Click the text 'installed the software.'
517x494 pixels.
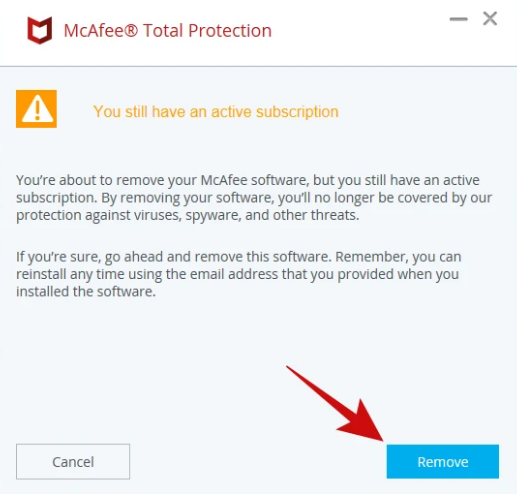[86, 292]
